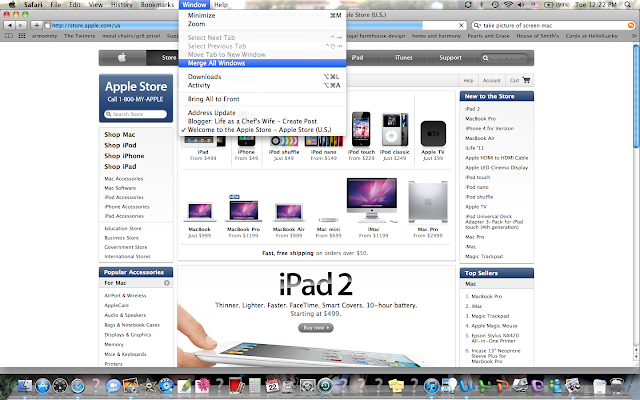The width and height of the screenshot is (640, 400).
Task: Click the Time Machine icon in menu bar
Action: (495, 4)
